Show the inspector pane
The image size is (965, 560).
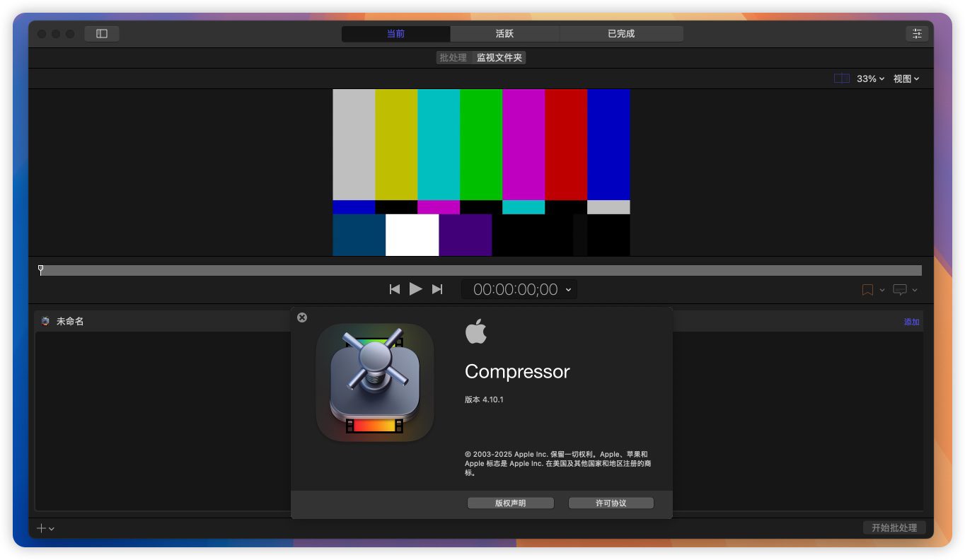(917, 34)
